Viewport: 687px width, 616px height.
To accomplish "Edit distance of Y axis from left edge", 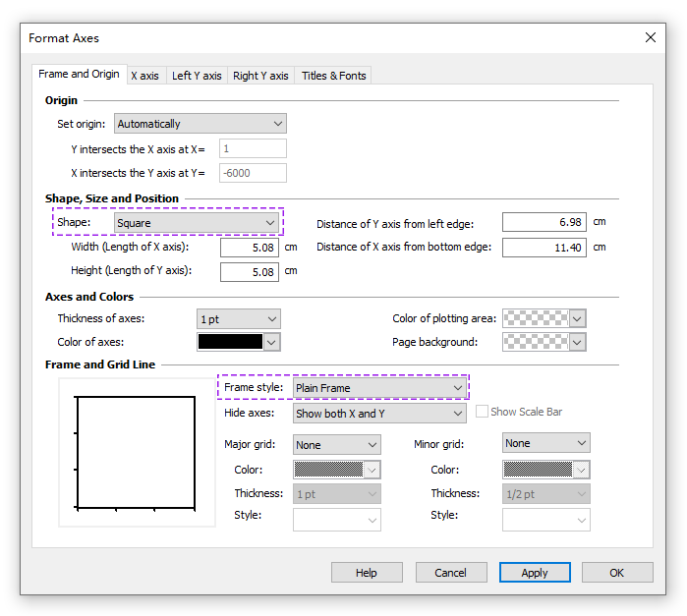I will click(544, 222).
